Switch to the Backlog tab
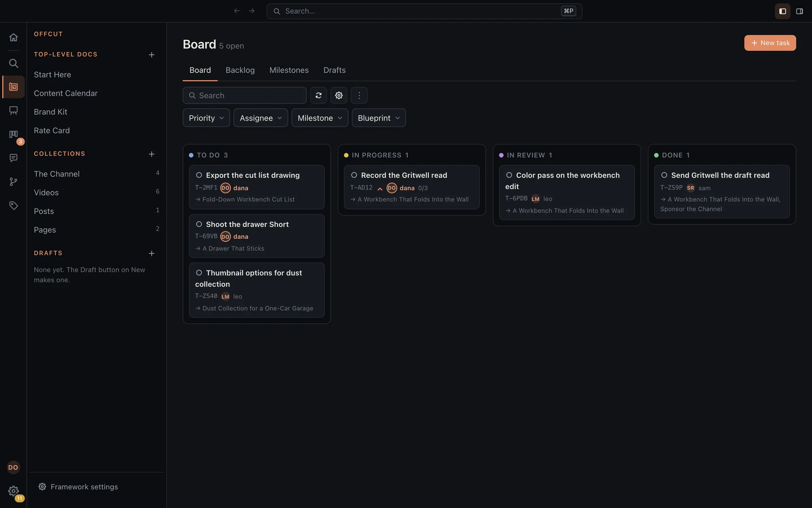Viewport: 812px width, 508px height. coord(240,70)
